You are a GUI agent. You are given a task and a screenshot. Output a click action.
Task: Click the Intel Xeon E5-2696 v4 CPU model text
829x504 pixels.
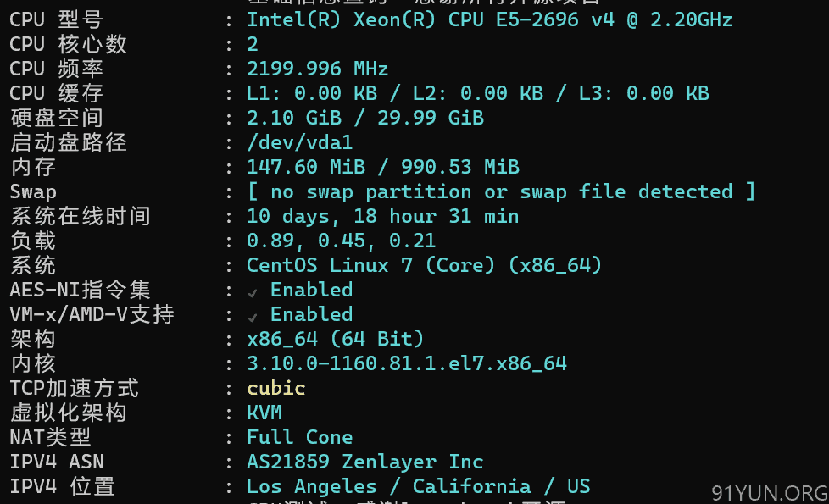point(489,19)
